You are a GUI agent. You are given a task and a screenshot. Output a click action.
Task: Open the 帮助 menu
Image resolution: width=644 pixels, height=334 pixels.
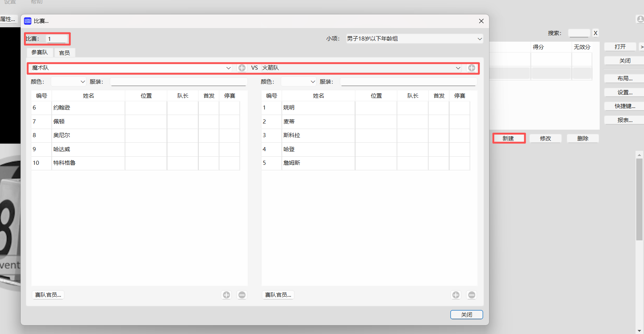pyautogui.click(x=36, y=2)
